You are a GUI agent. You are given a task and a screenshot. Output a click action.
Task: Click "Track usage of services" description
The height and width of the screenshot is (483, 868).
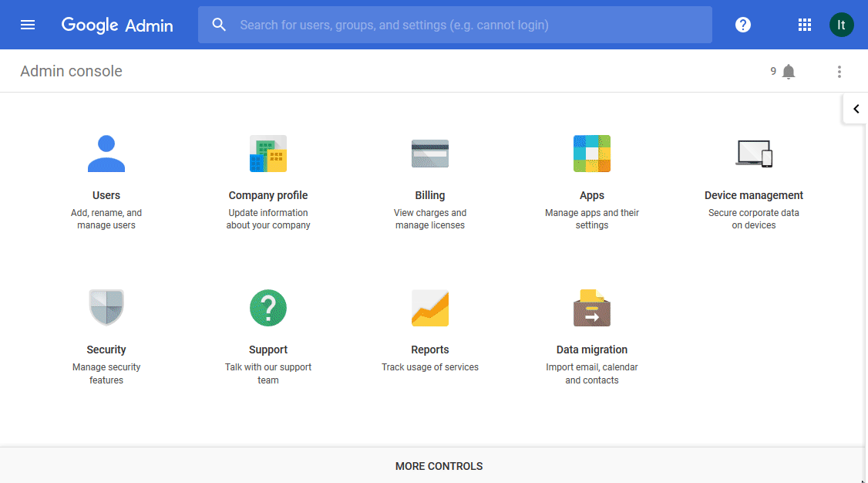coord(430,367)
